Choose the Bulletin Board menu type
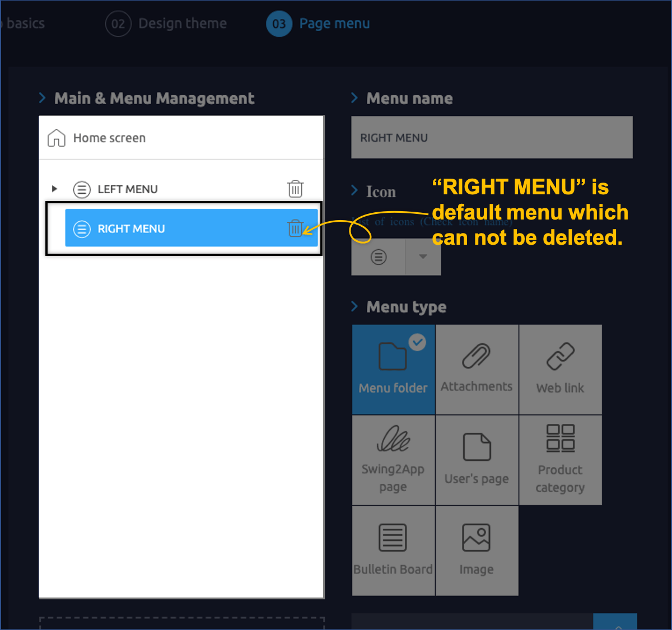 [x=393, y=550]
